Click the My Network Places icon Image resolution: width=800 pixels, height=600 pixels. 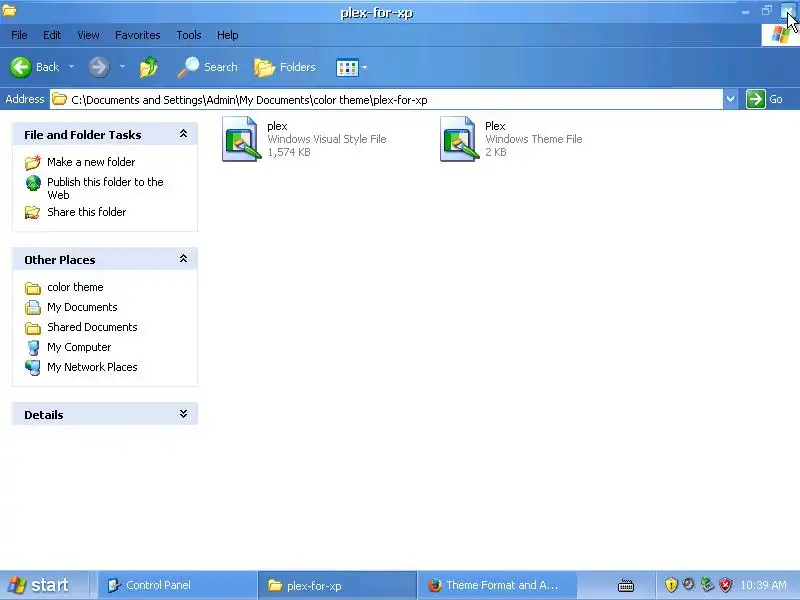[33, 367]
